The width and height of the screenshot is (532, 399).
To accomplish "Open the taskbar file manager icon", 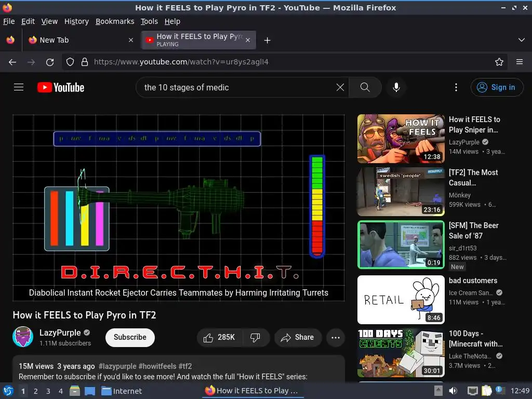I will coord(75,391).
